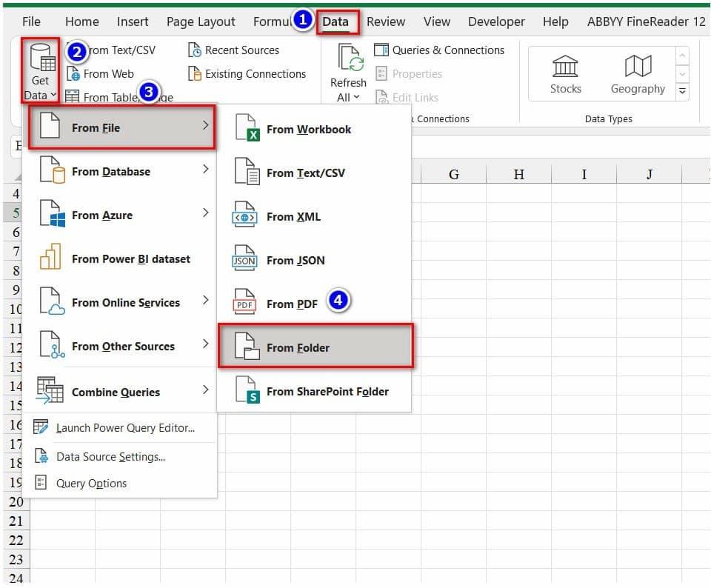Image resolution: width=711 pixels, height=588 pixels.
Task: Select the Stocks data type icon
Action: coord(565,67)
